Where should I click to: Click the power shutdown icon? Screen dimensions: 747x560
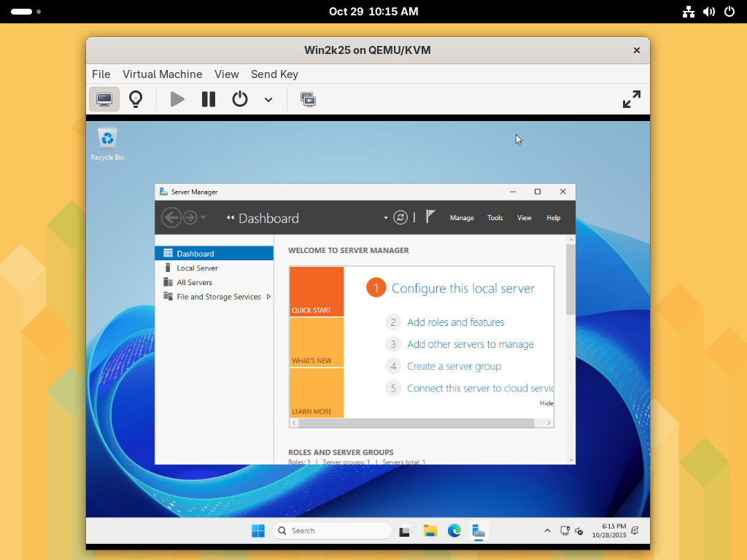tap(240, 99)
